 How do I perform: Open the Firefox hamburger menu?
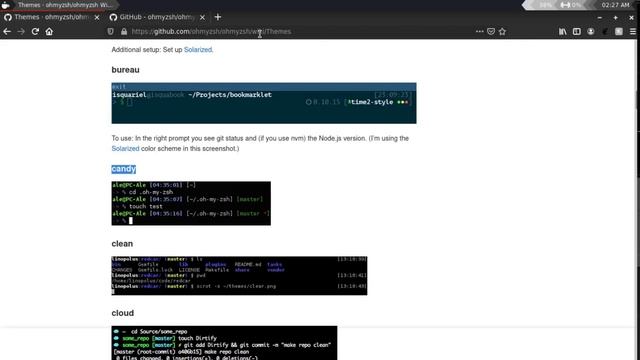(x=633, y=31)
